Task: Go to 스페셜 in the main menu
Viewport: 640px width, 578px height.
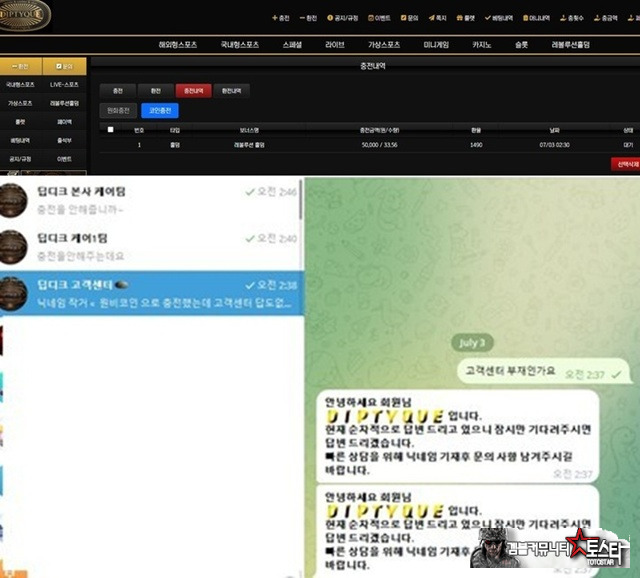Action: click(x=292, y=45)
